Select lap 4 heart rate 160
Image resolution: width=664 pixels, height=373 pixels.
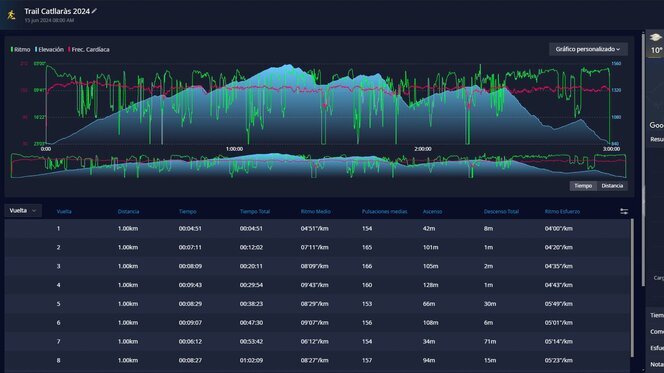[x=367, y=285]
